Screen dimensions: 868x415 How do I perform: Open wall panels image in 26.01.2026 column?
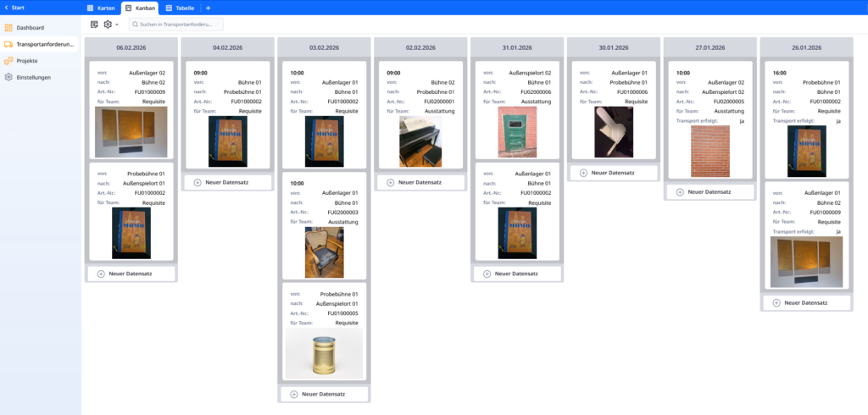coord(807,263)
